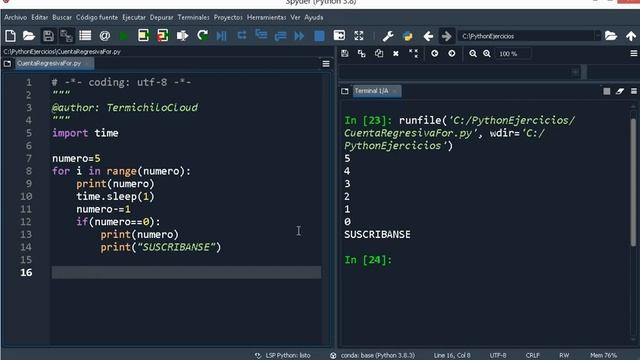Open the Archivo menu
The height and width of the screenshot is (360, 640).
coord(16,18)
